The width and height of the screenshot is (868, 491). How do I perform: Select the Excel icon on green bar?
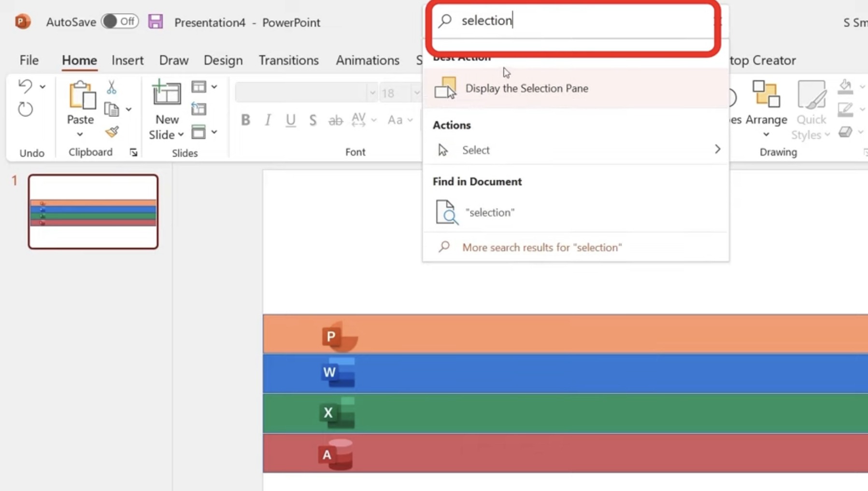(337, 413)
